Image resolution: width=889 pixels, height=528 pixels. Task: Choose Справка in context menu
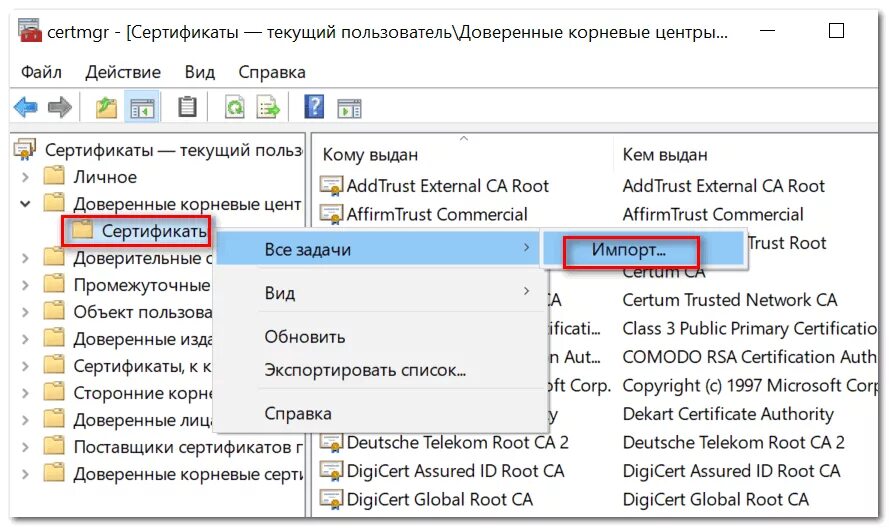point(378,413)
